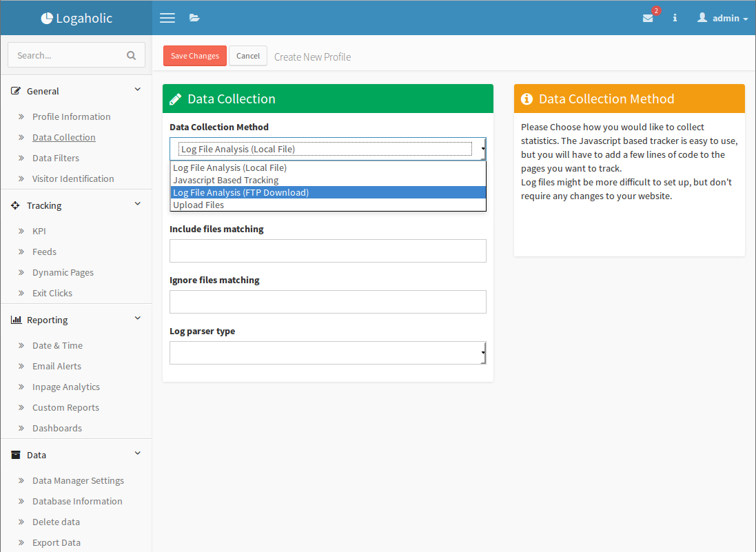Open the Data Filters sidebar link
This screenshot has height=552, width=756.
point(56,158)
